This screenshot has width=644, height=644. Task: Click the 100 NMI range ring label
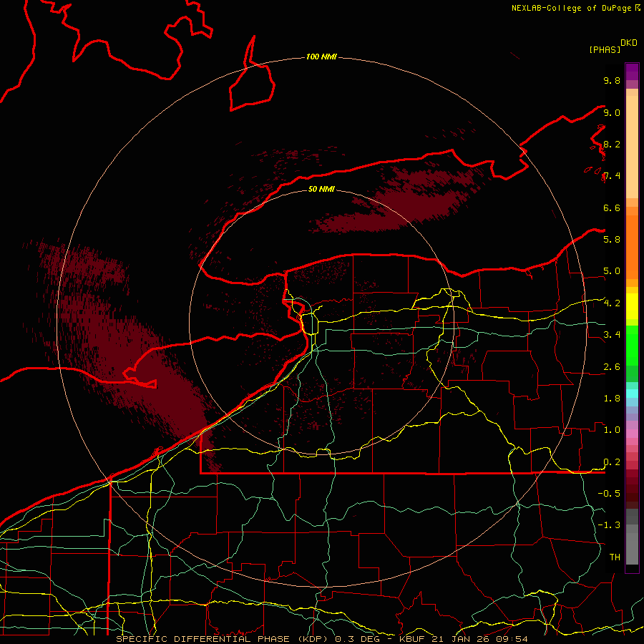(321, 57)
